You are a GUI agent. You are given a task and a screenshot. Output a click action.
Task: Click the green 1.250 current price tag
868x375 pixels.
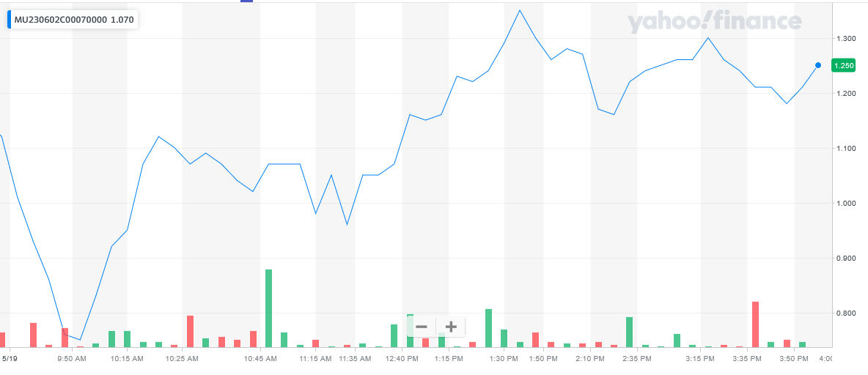pos(844,66)
